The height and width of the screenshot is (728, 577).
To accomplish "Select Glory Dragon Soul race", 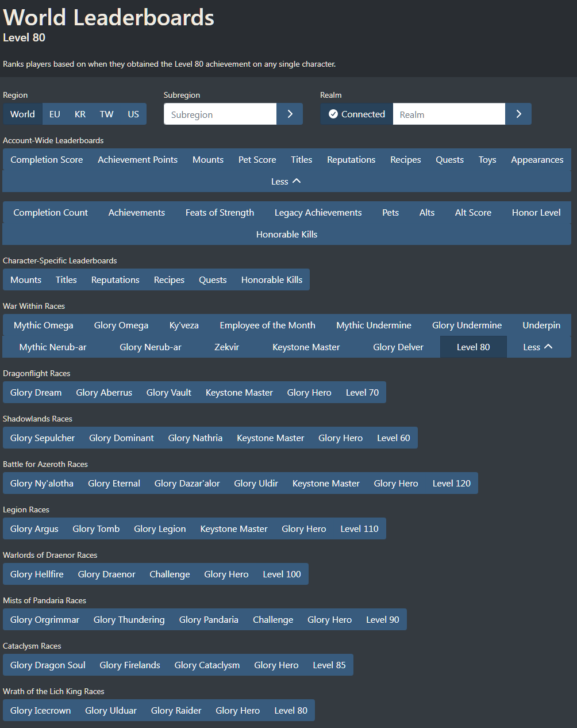I will point(48,665).
